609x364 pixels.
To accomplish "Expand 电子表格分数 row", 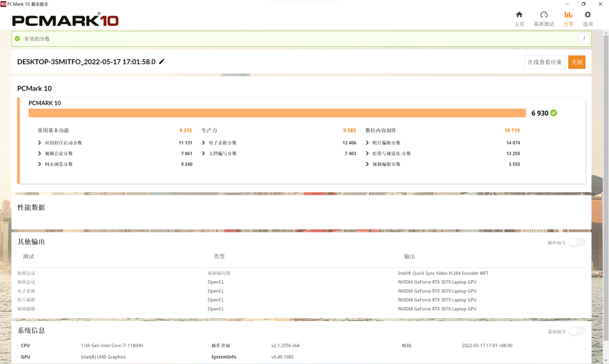I will (x=203, y=143).
